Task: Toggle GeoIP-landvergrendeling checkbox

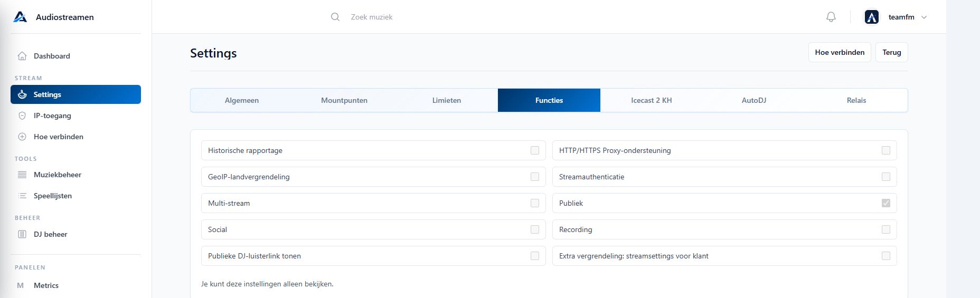Action: (x=535, y=177)
